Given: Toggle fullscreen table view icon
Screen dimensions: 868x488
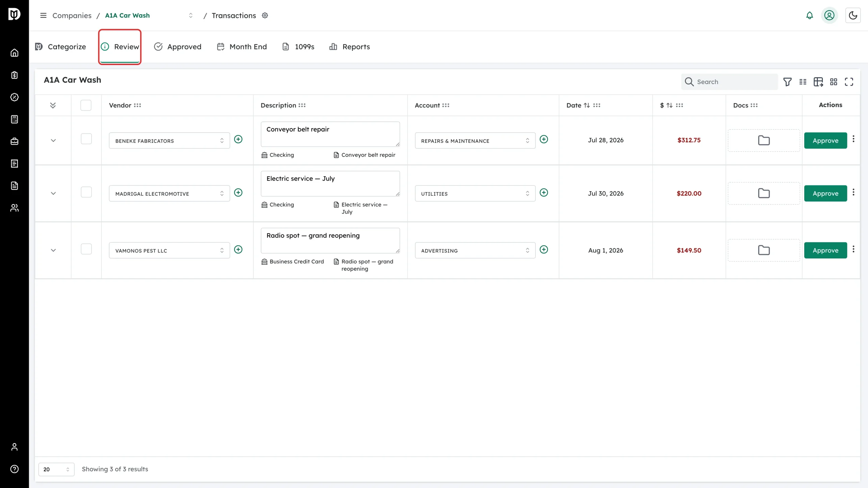Looking at the screenshot, I should point(849,82).
